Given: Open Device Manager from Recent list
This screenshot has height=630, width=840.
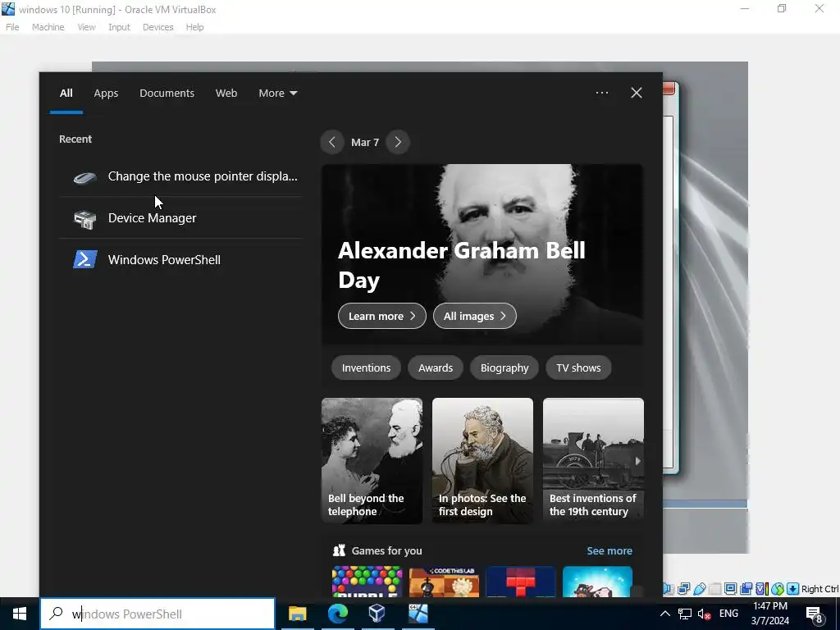Looking at the screenshot, I should pos(181,218).
